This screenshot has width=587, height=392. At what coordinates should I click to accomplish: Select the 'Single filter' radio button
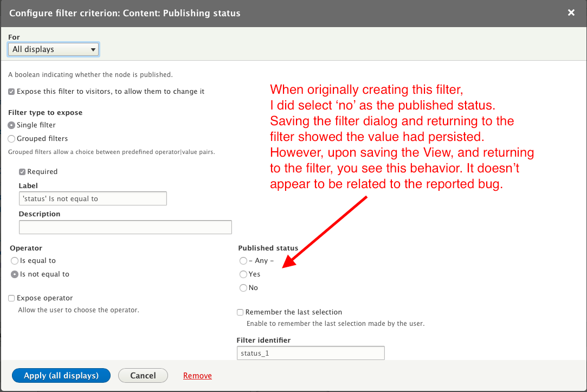[11, 125]
